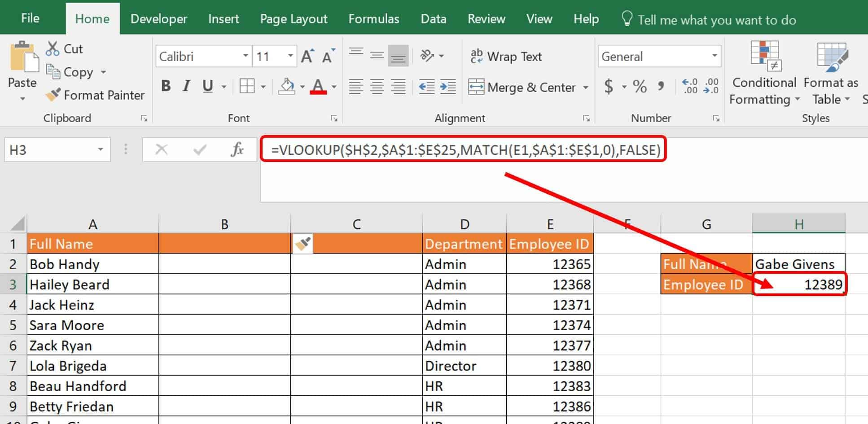Toggle Bold formatting
The width and height of the screenshot is (868, 424).
click(166, 86)
